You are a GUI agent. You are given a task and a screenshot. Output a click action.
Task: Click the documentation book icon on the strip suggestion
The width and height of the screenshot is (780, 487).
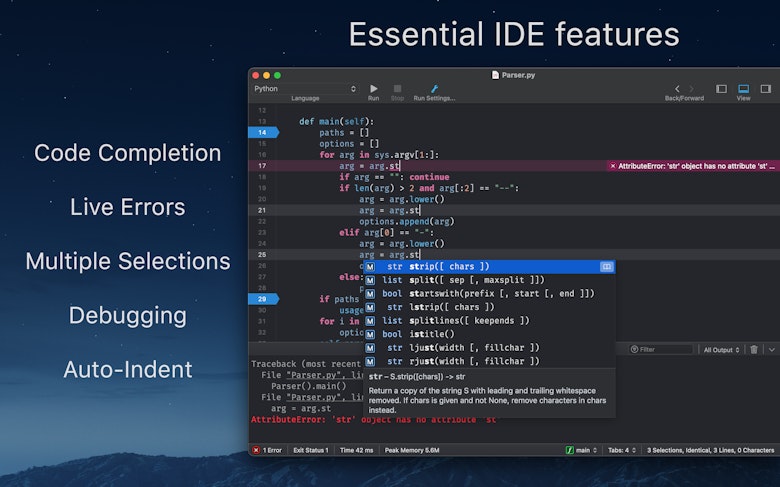click(606, 266)
